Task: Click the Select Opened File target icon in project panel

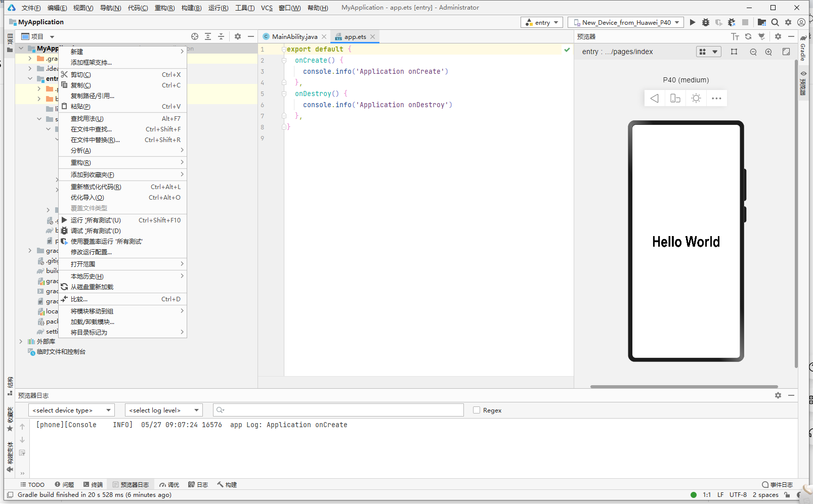Action: (x=195, y=36)
